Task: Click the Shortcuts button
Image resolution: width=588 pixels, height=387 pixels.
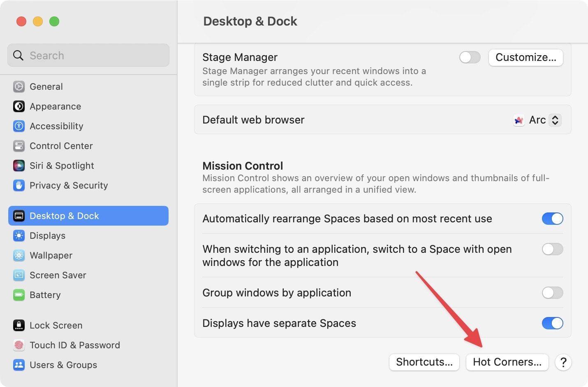Action: coord(424,362)
